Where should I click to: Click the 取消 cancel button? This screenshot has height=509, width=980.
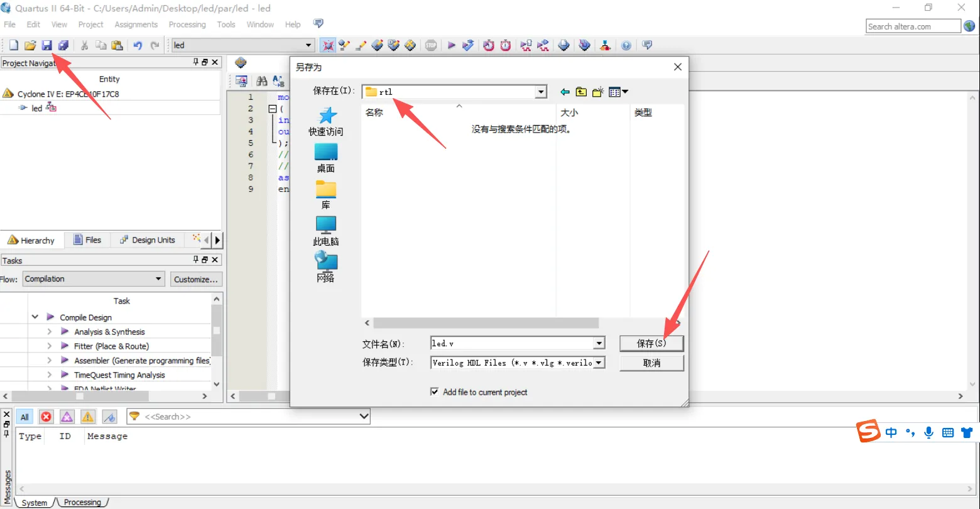click(651, 363)
